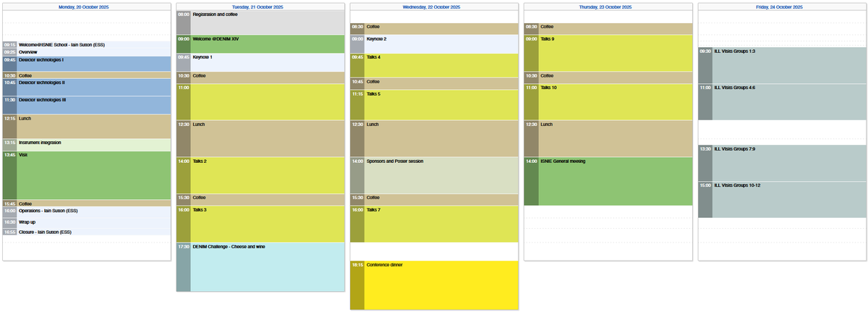Viewport: 868px width, 315px height.
Task: Click the Registration and coffee entry
Action: coord(268,22)
